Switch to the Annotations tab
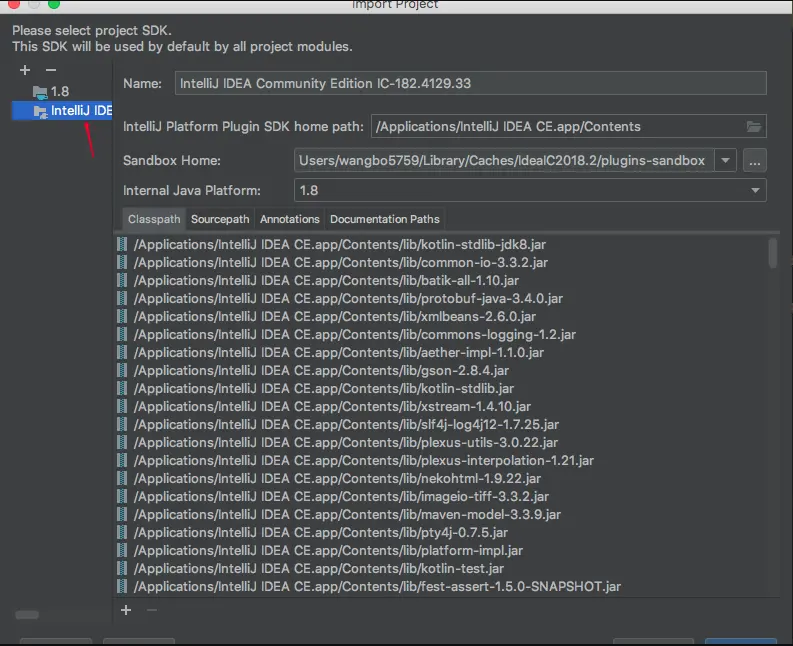793x646 pixels. point(290,219)
